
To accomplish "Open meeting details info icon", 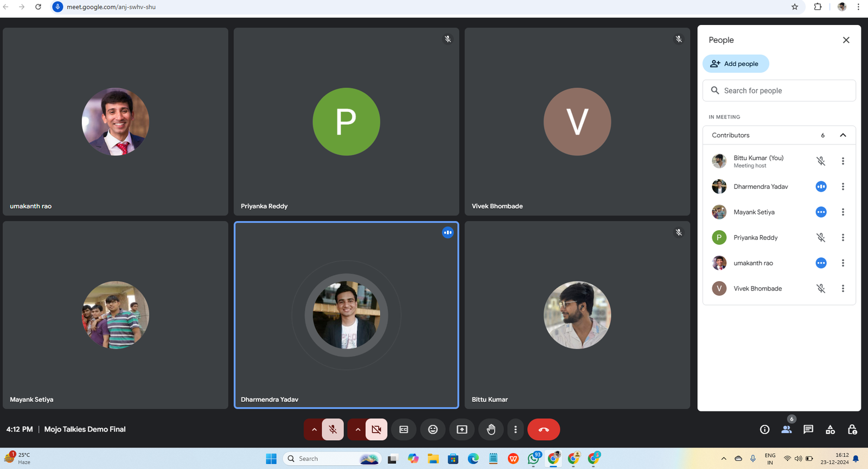I will tap(764, 429).
